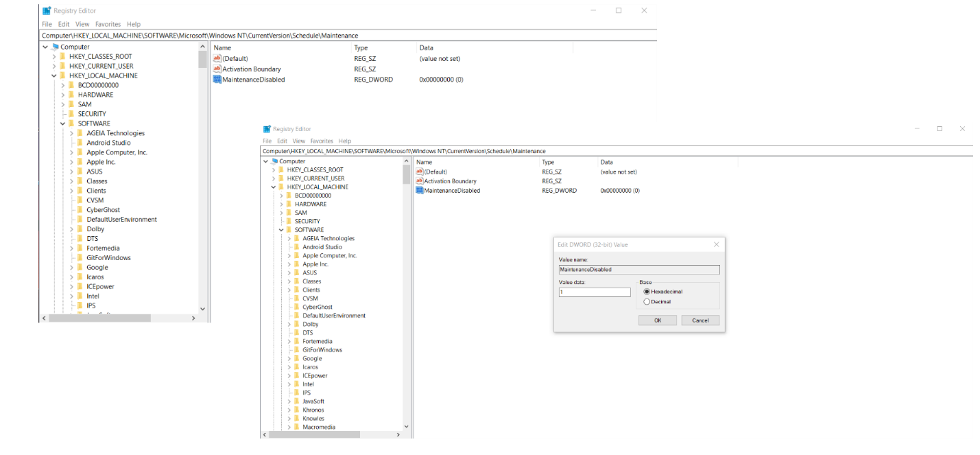
Task: Click Computer icon in smaller window tree
Action: (x=55, y=47)
